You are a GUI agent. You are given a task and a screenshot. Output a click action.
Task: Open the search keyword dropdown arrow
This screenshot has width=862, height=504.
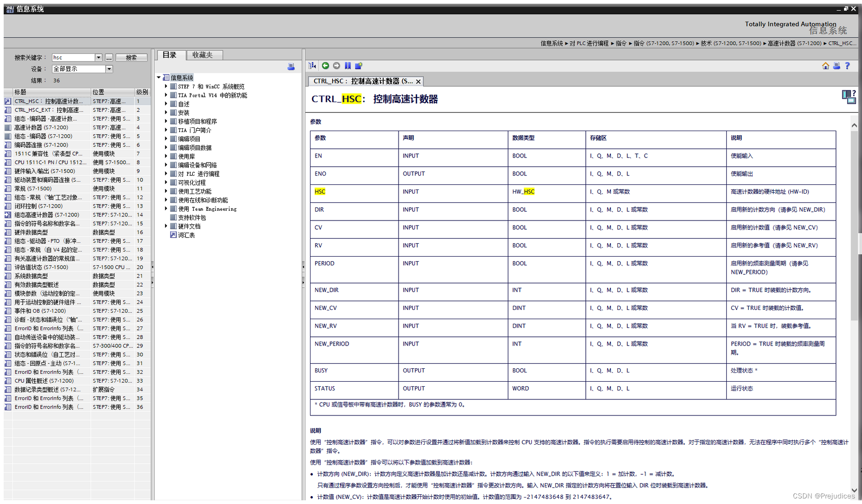98,57
